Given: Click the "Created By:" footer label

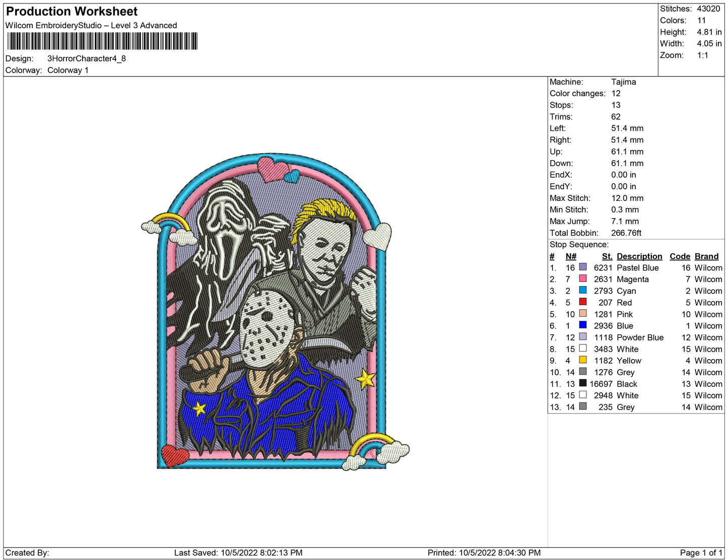Looking at the screenshot, I should pyautogui.click(x=27, y=552).
